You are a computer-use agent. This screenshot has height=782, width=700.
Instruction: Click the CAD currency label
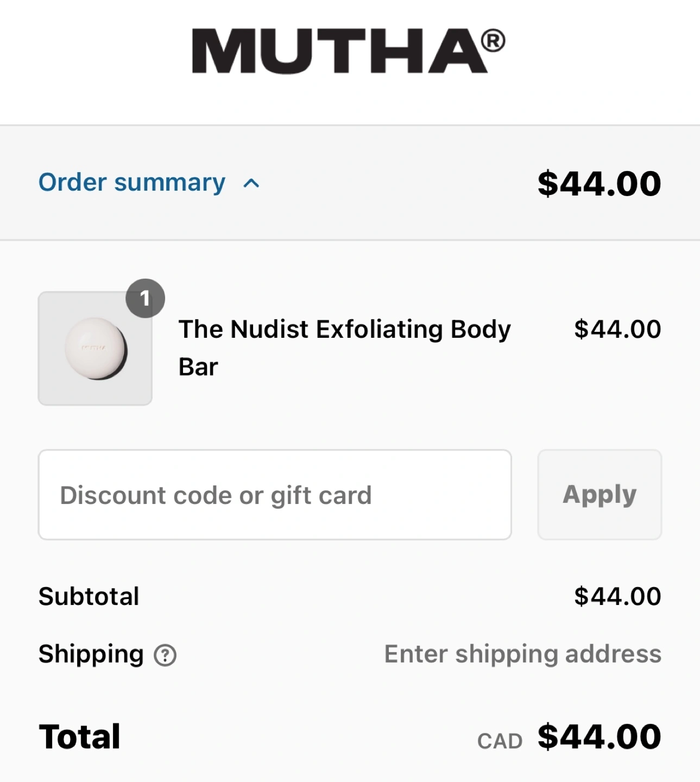point(500,741)
